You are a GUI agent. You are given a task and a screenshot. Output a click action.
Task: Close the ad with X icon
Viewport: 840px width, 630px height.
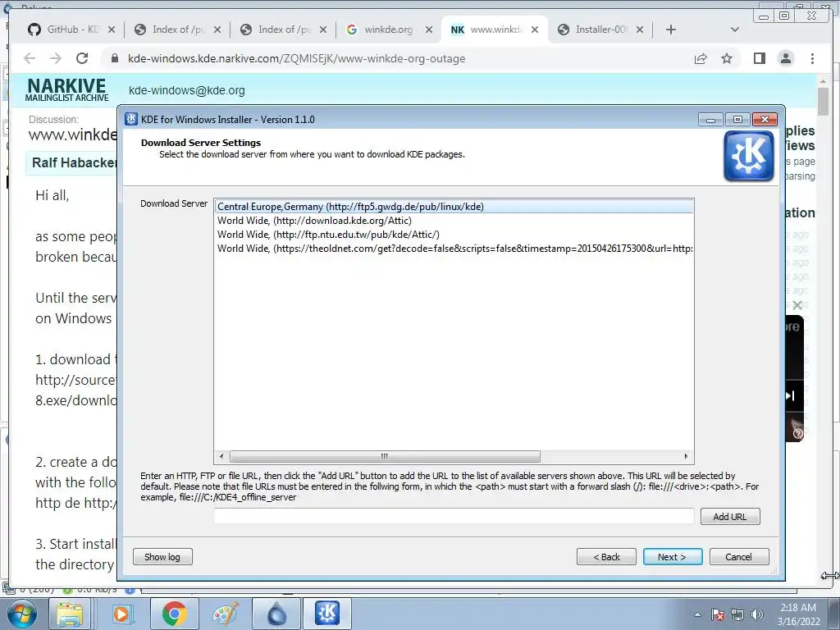(x=797, y=305)
